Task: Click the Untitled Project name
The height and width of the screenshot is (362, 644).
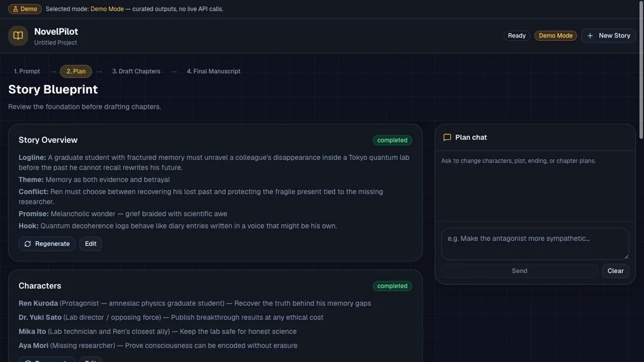Action: click(x=56, y=43)
